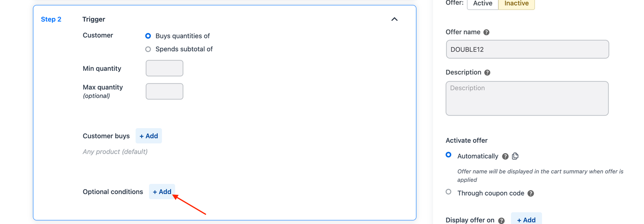Click the Min quantity input field
Viewport: 644px width, 224px height.
(x=164, y=68)
